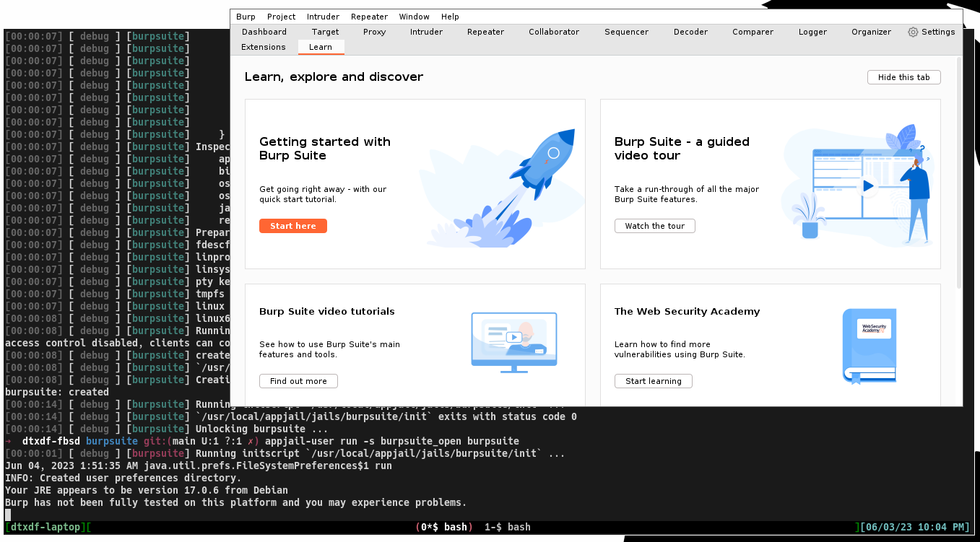The height and width of the screenshot is (542, 980).
Task: Click the Hide this tab button
Action: [903, 77]
